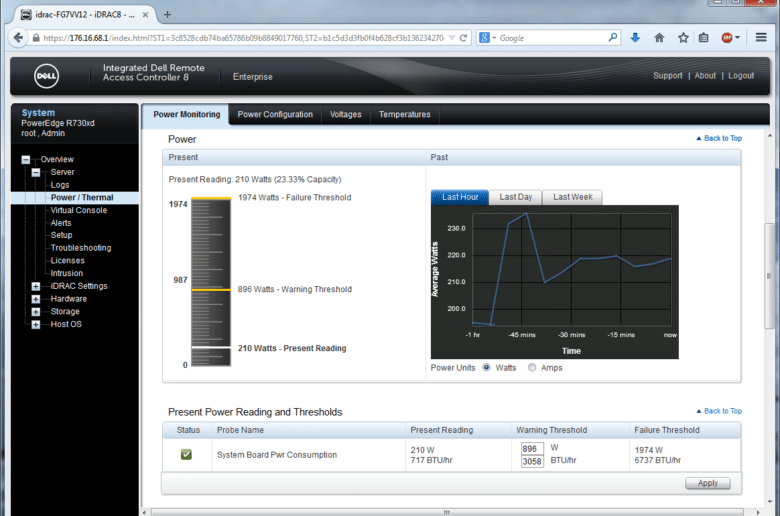Click the Dell logo in header
This screenshot has width=780, height=516.
click(x=46, y=76)
